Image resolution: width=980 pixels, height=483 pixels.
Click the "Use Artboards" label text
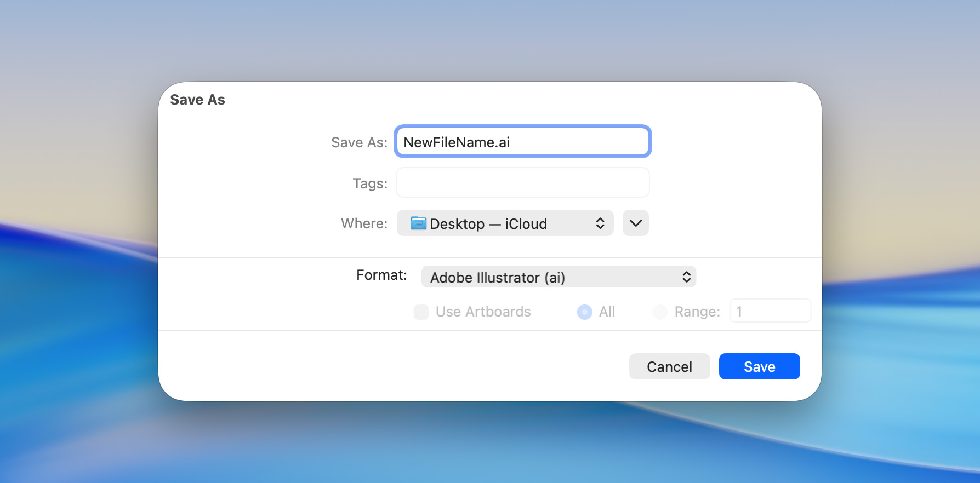[x=483, y=312]
